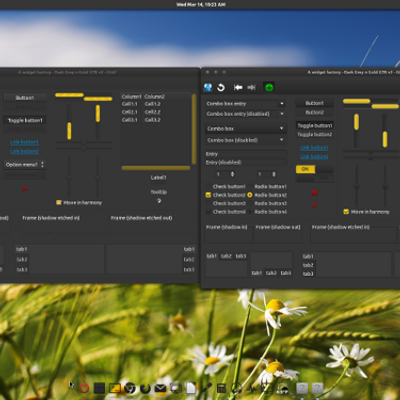Screen dimensions: 400x400
Task: Click the Column2 header in tree view
Action: pyautogui.click(x=155, y=96)
